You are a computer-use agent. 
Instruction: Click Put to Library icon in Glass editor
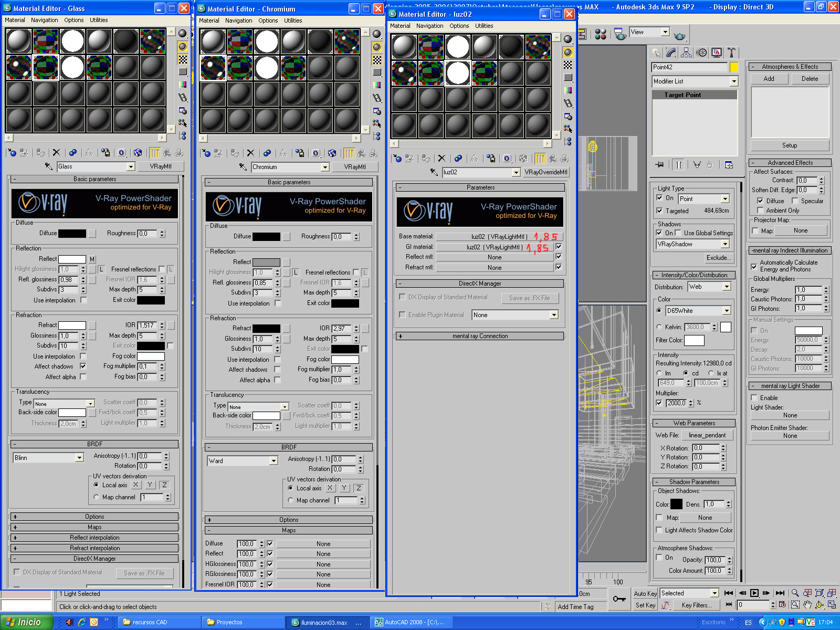(x=106, y=153)
